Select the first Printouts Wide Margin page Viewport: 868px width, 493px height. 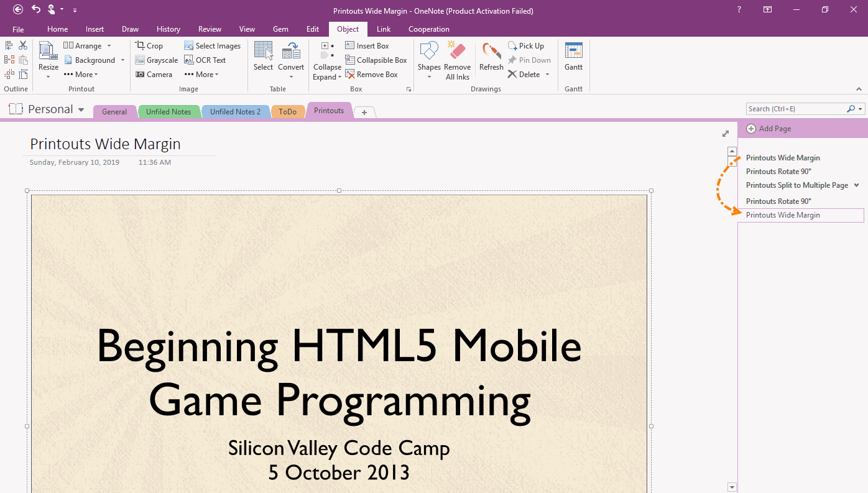coord(783,158)
